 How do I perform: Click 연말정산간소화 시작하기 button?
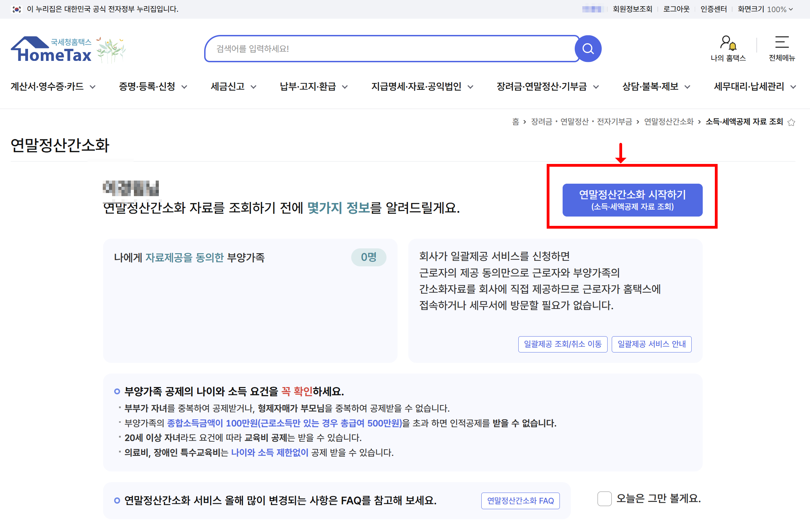point(632,200)
